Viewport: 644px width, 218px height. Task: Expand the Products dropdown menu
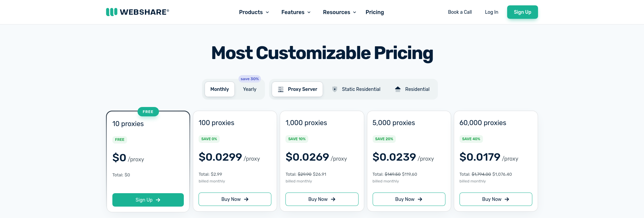pos(254,12)
